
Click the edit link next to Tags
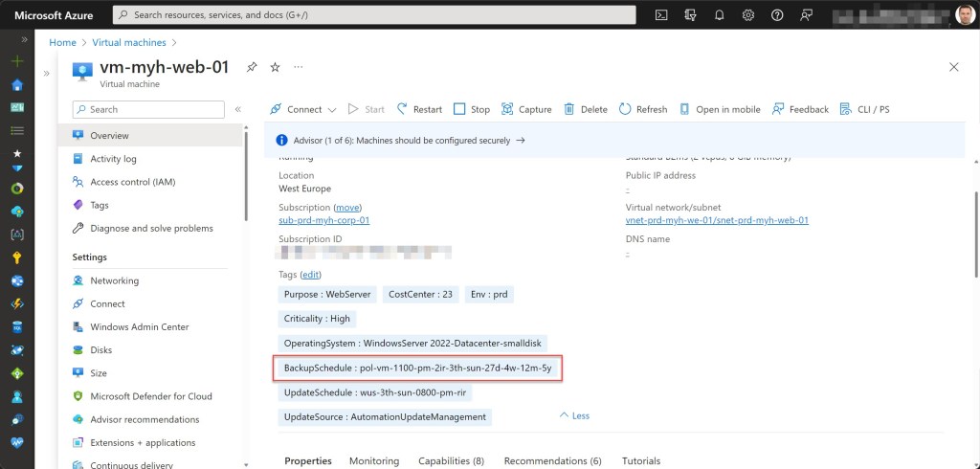[310, 275]
